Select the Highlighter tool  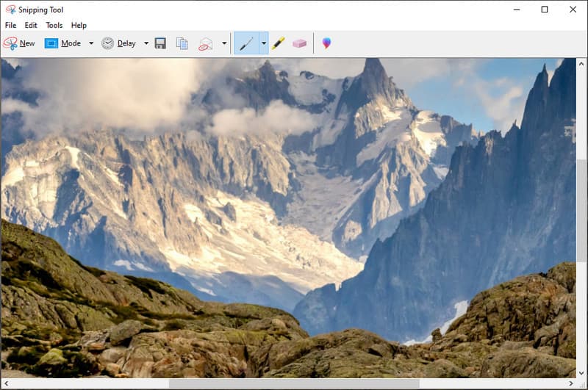click(279, 43)
